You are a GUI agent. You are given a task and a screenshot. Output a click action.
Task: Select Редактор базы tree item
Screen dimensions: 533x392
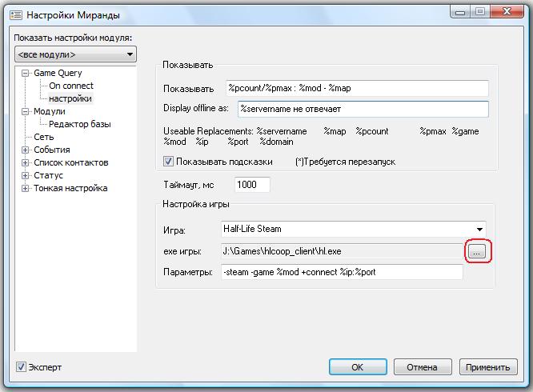[79, 124]
